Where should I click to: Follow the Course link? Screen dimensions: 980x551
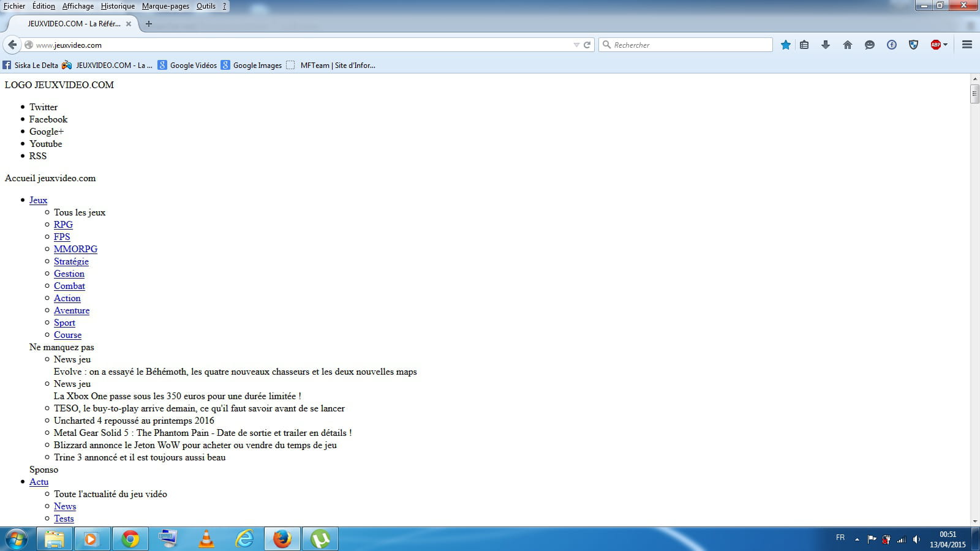tap(67, 335)
